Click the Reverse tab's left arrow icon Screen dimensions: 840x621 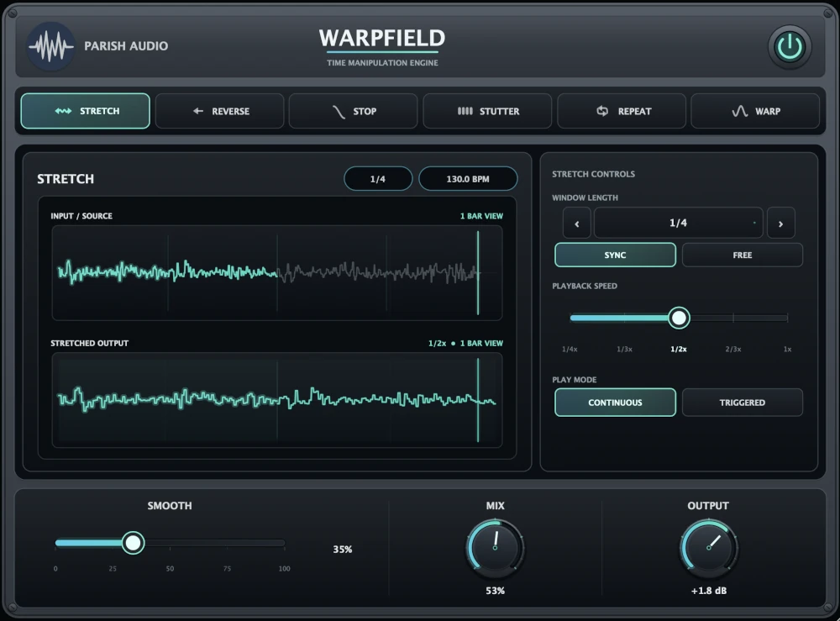click(x=198, y=111)
